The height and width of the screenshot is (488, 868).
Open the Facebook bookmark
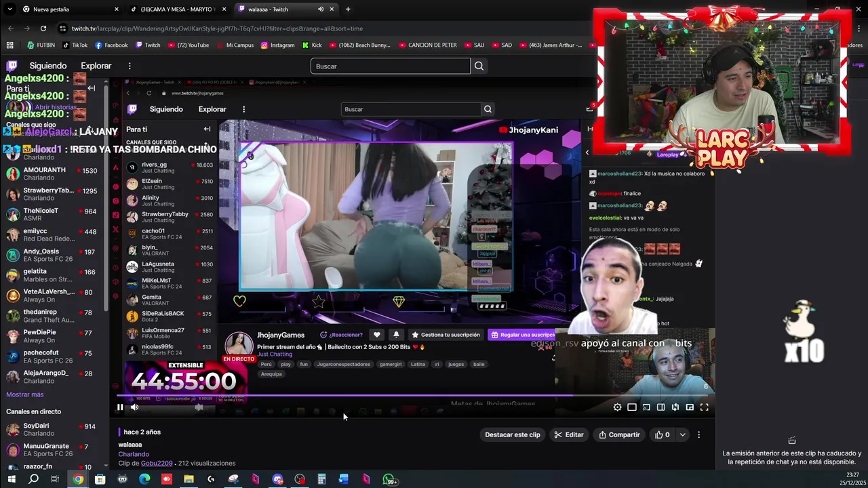tap(111, 45)
